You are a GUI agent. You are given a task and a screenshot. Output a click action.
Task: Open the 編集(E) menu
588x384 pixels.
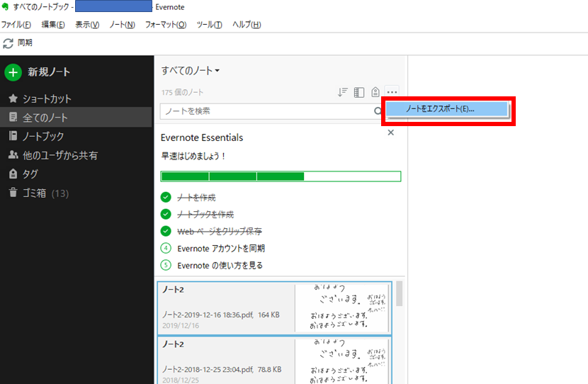coord(53,25)
